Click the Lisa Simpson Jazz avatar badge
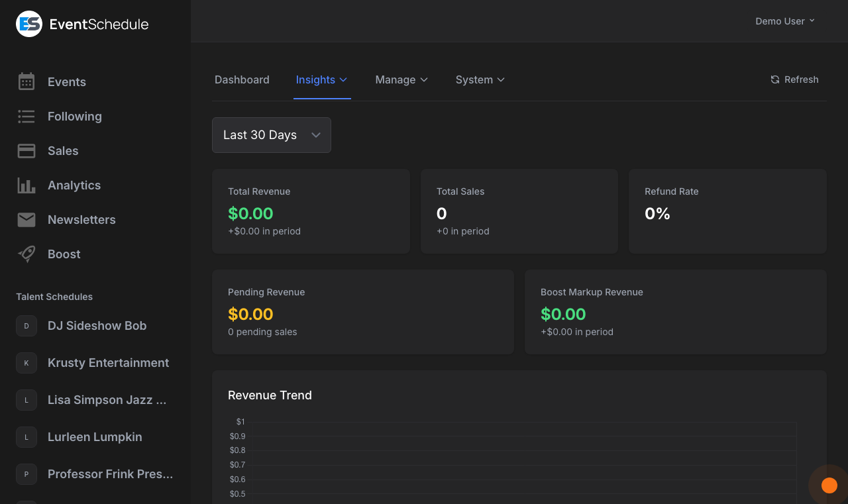Image resolution: width=848 pixels, height=504 pixels. 26,400
